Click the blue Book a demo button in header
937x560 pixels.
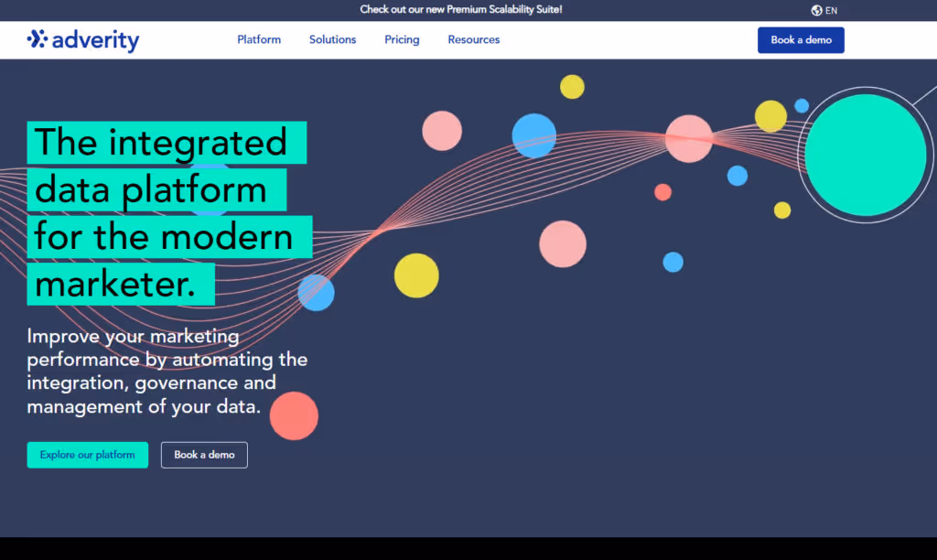[801, 40]
